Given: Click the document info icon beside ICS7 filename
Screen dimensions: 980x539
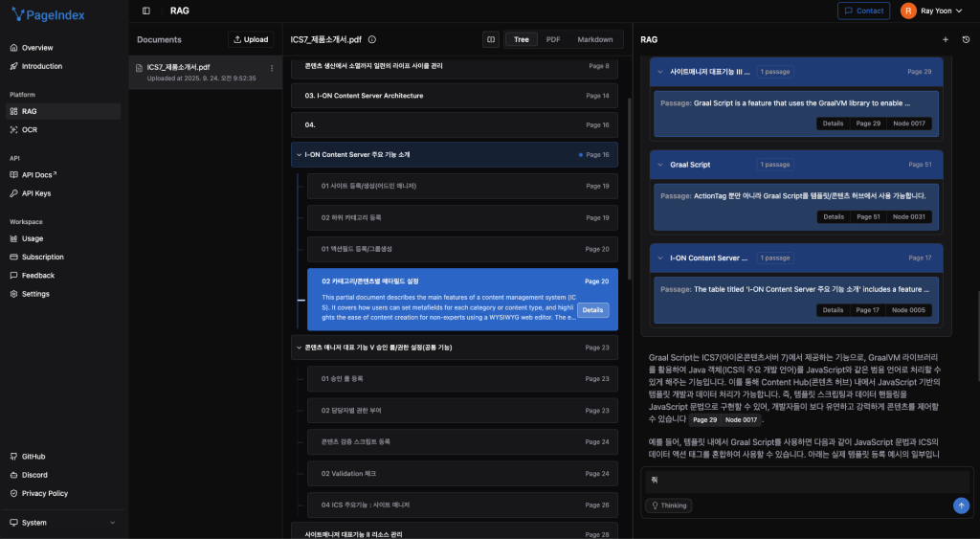Looking at the screenshot, I should click(x=371, y=39).
